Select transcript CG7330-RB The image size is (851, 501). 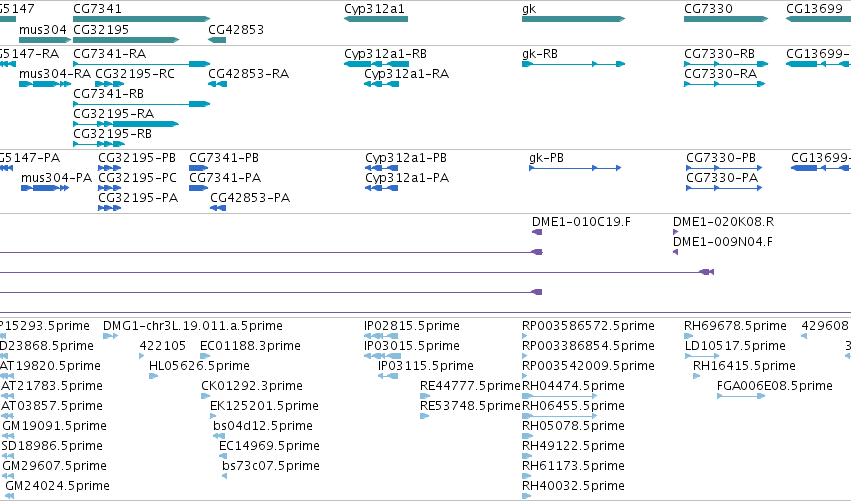726,64
